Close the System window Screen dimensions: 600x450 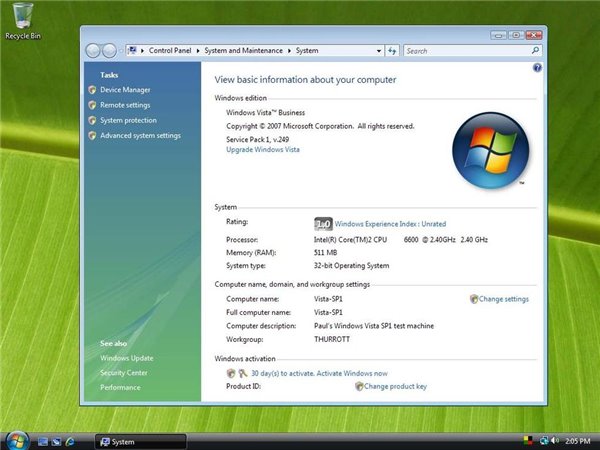point(534,35)
